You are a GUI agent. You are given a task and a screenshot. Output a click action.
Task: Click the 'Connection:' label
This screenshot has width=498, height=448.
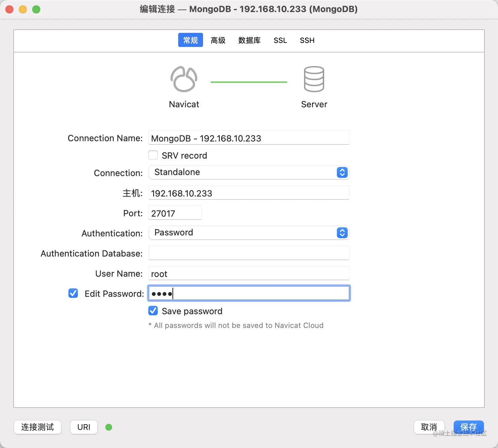(118, 173)
